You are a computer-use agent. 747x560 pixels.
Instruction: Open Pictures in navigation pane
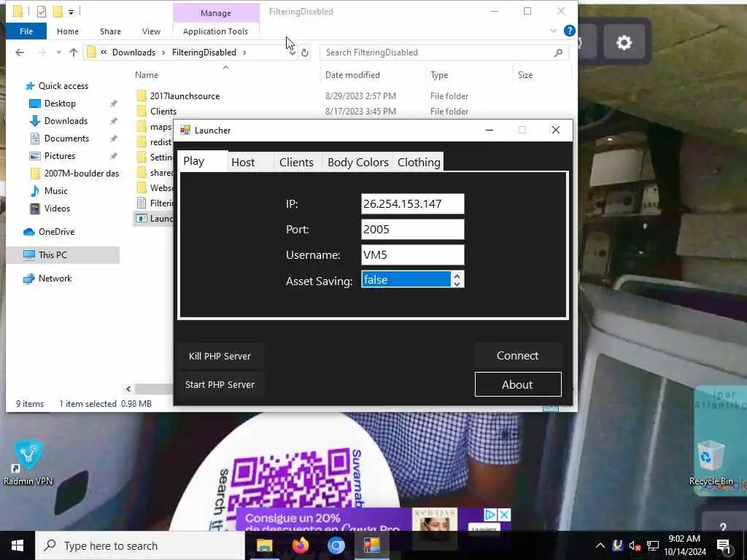(59, 156)
